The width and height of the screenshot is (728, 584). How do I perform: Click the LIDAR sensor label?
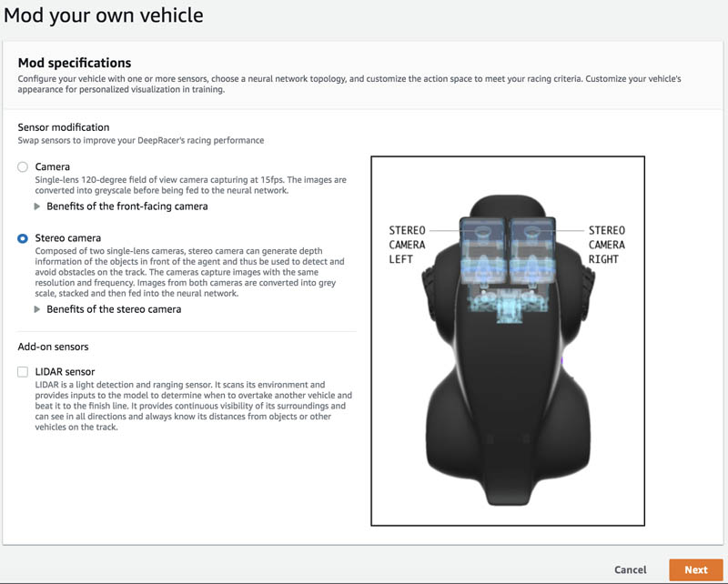(x=65, y=372)
